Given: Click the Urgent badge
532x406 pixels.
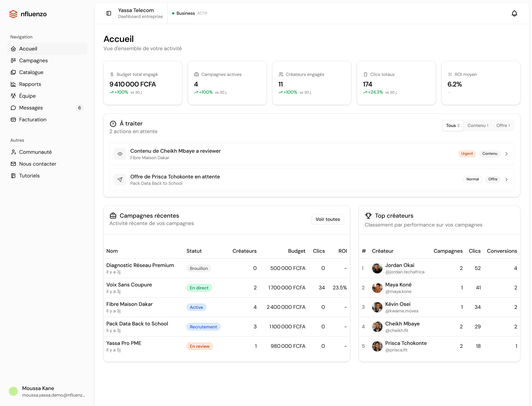Looking at the screenshot, I should click(467, 154).
